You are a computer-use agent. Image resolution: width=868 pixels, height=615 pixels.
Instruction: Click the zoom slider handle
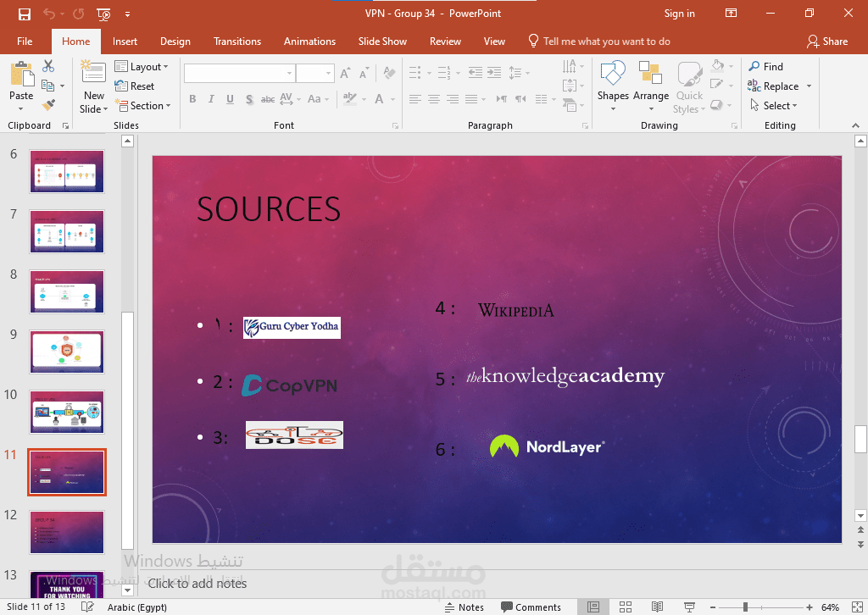click(x=746, y=607)
